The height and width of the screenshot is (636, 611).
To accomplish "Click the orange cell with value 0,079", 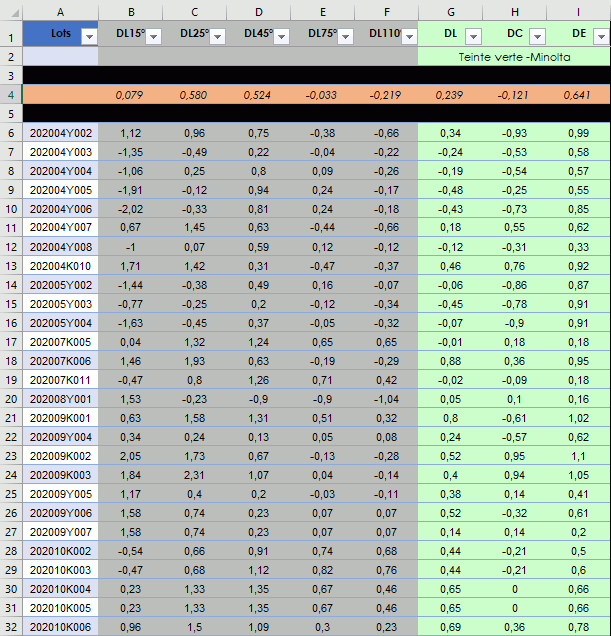I will pos(130,95).
